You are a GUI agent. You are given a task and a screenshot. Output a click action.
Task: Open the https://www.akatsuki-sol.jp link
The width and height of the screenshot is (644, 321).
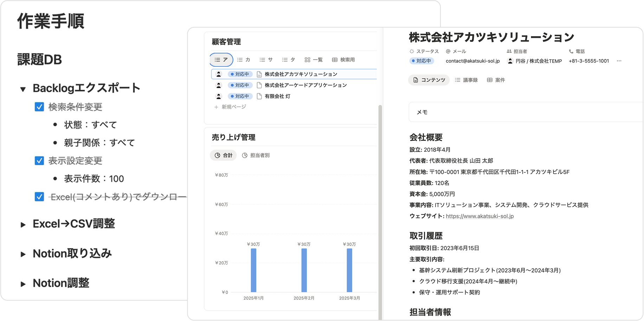tap(479, 216)
